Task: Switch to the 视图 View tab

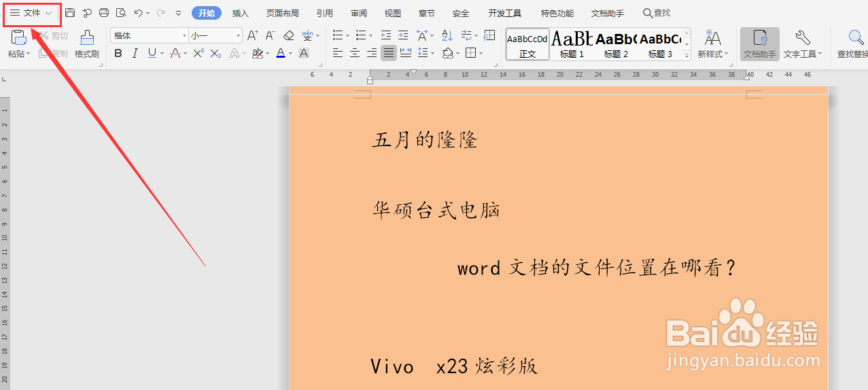Action: click(393, 13)
